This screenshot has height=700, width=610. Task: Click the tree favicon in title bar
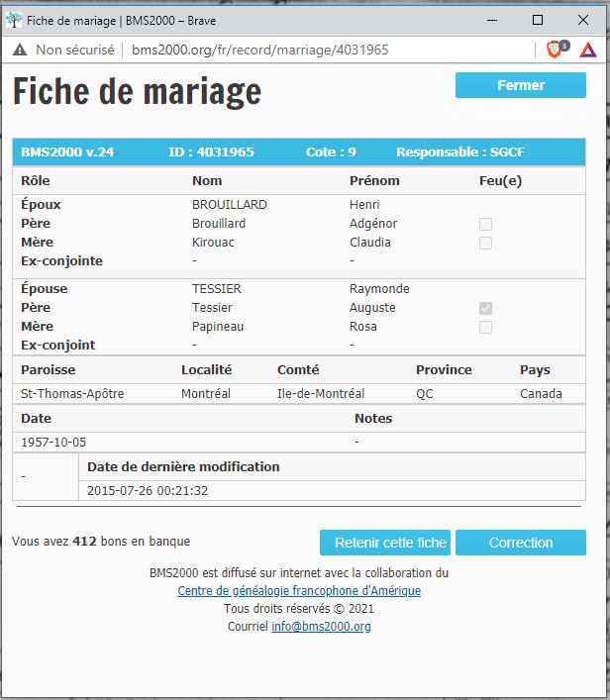point(14,20)
